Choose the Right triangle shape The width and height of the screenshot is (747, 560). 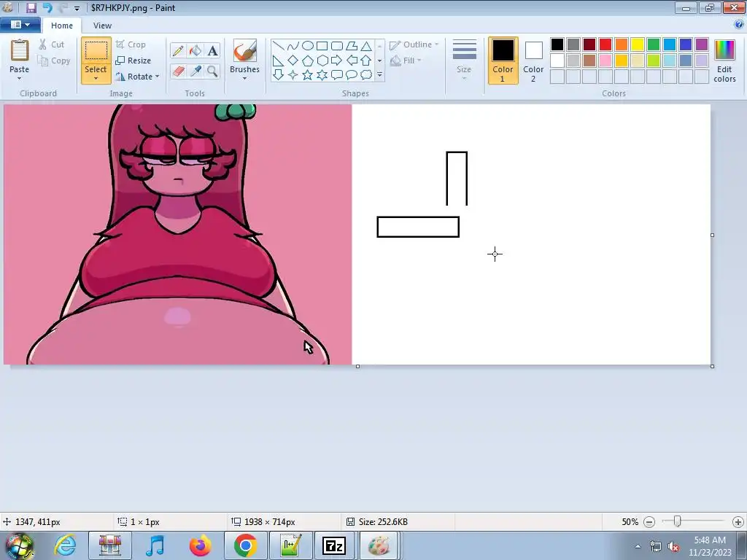[x=279, y=61]
